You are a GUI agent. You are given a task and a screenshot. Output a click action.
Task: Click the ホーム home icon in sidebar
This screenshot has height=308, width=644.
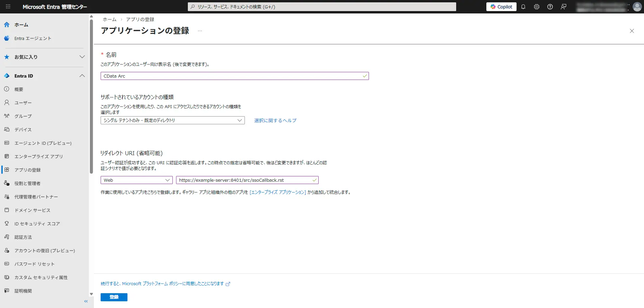point(7,25)
